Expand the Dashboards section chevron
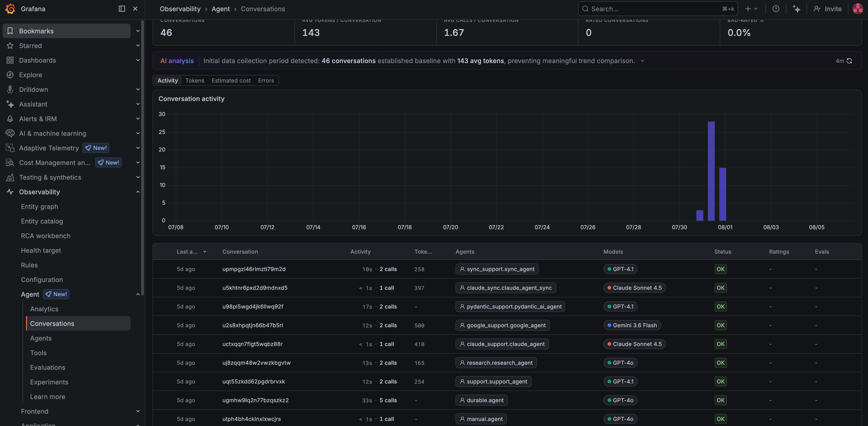 (138, 60)
